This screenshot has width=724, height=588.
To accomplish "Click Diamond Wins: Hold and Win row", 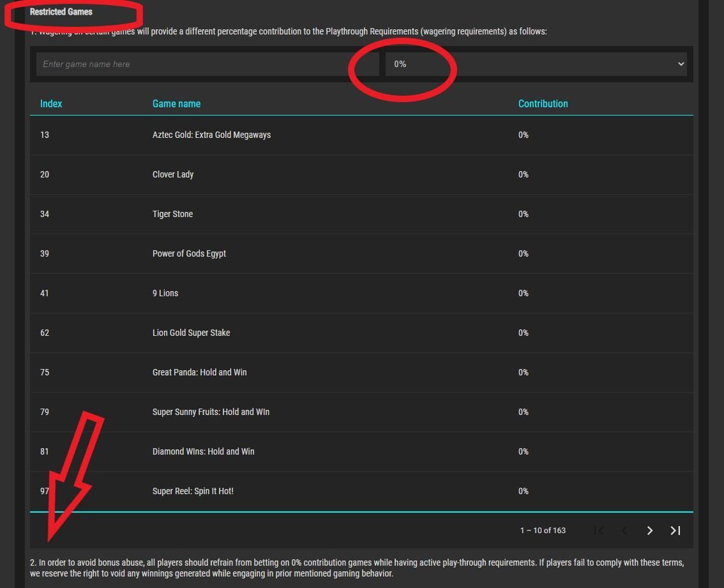I will click(203, 451).
